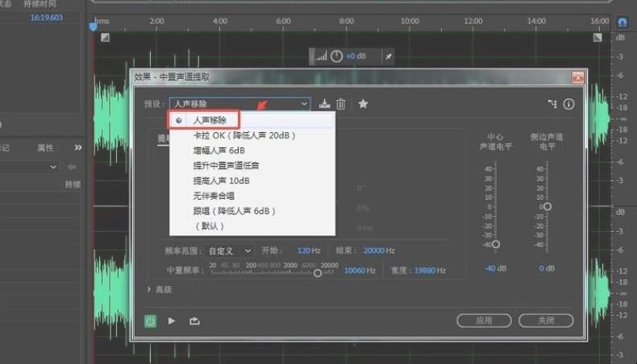Image resolution: width=637 pixels, height=364 pixels.
Task: Open the 频率范围 自定义 dropdown
Action: (229, 251)
